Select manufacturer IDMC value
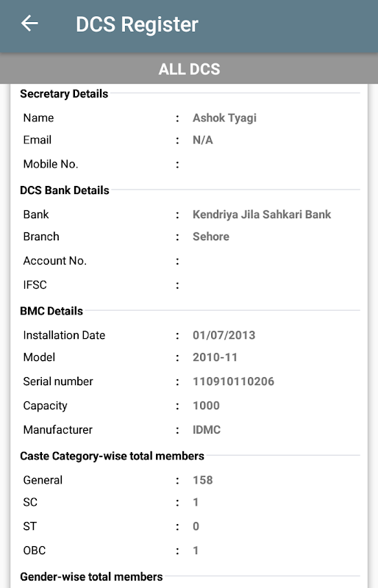 [x=207, y=430]
